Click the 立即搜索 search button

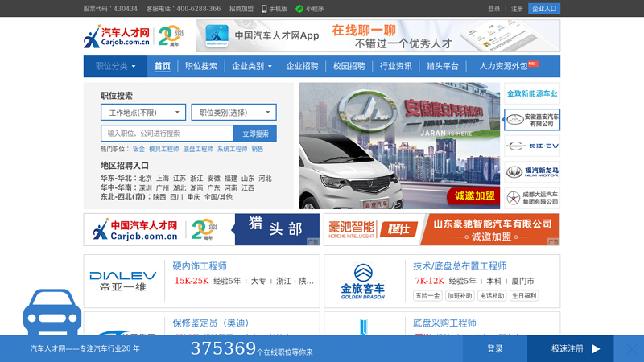coord(255,134)
